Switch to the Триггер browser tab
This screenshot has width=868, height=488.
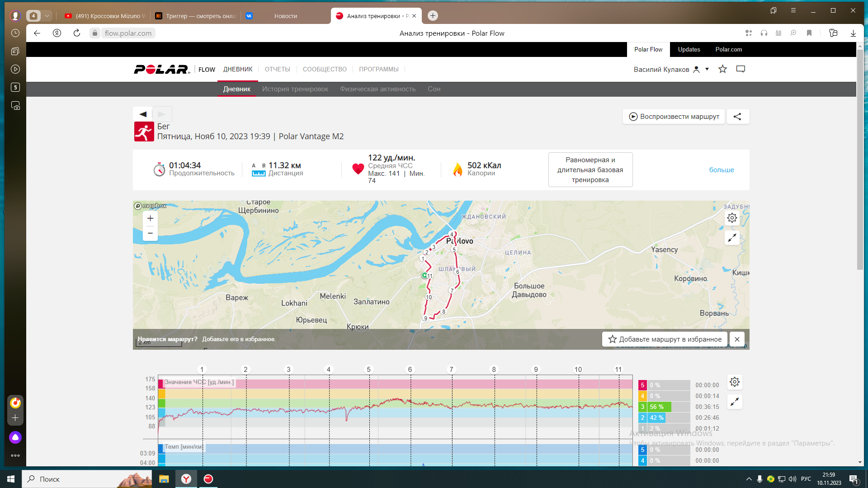click(195, 16)
